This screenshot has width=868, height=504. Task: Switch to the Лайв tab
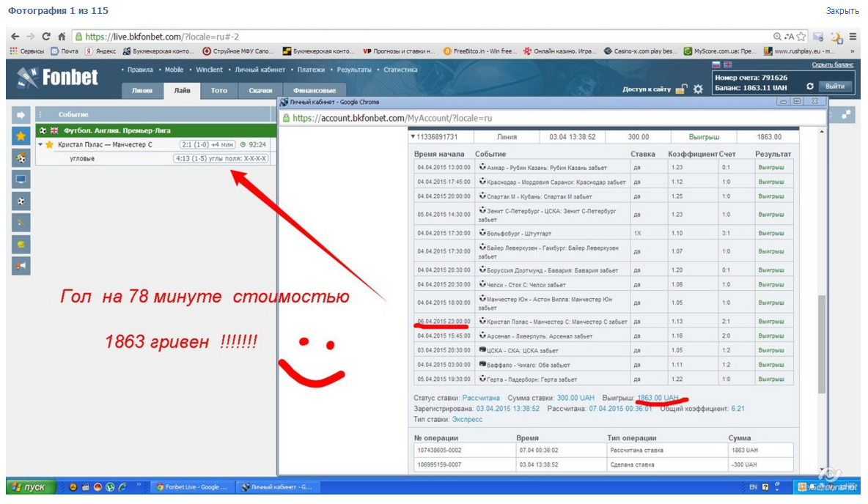pos(182,90)
